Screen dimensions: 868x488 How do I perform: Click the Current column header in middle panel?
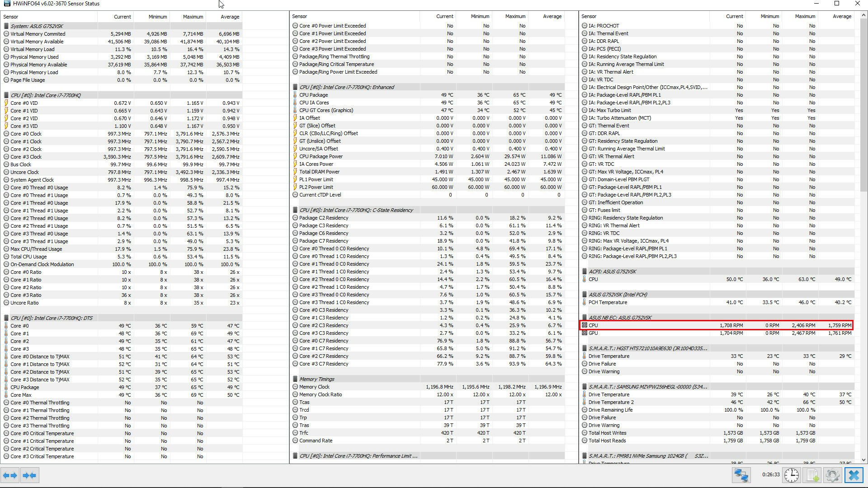click(444, 16)
